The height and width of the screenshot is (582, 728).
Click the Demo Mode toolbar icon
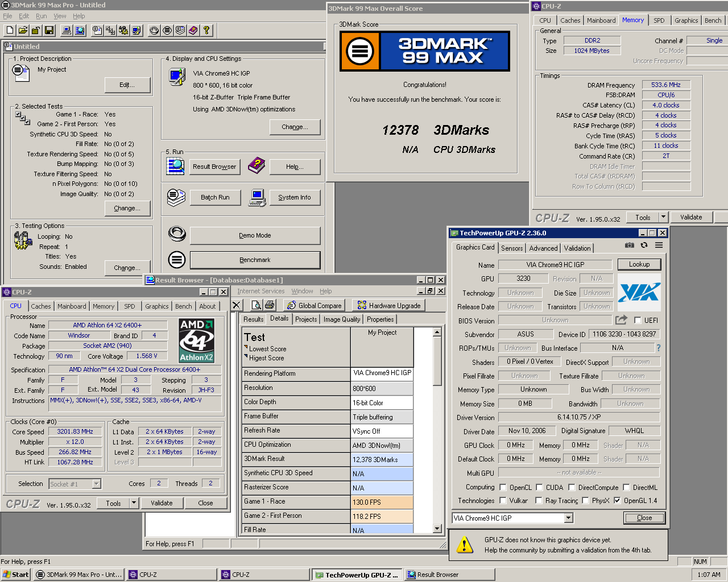coord(154,31)
